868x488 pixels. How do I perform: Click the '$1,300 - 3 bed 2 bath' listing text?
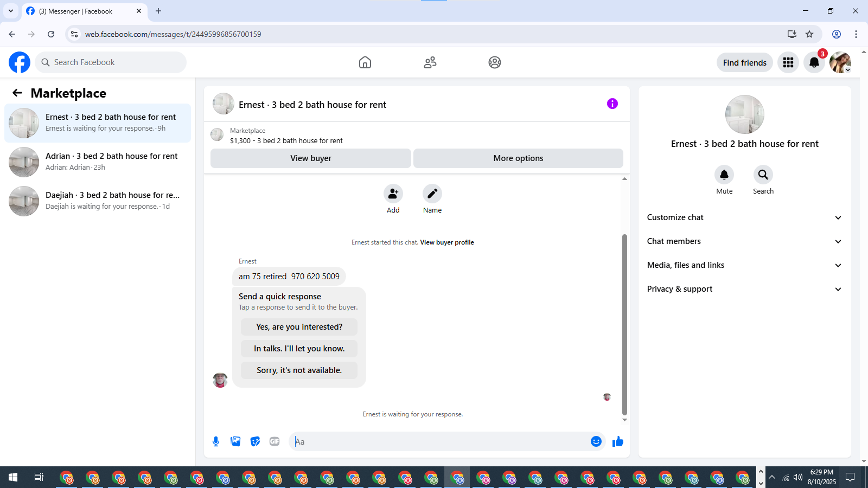pyautogui.click(x=286, y=140)
